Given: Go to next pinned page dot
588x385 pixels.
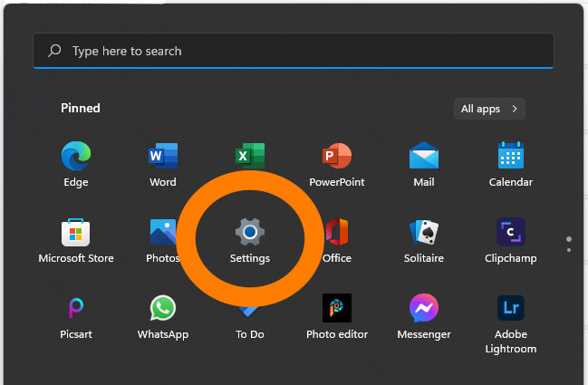Looking at the screenshot, I should tap(569, 250).
